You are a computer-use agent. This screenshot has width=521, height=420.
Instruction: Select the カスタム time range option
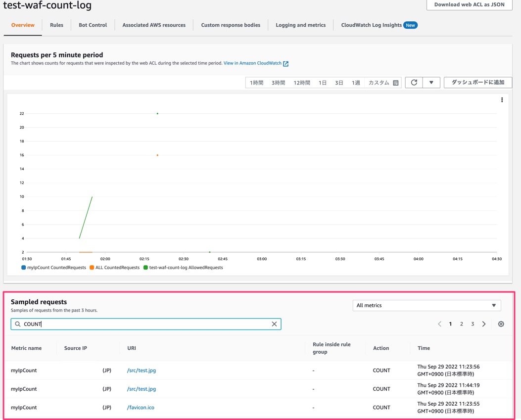379,82
